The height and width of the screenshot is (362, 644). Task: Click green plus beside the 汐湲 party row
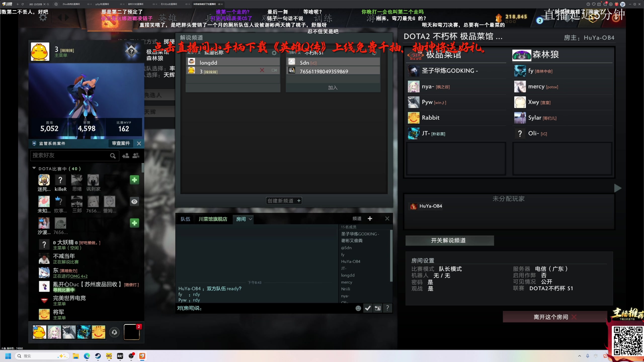click(x=134, y=223)
